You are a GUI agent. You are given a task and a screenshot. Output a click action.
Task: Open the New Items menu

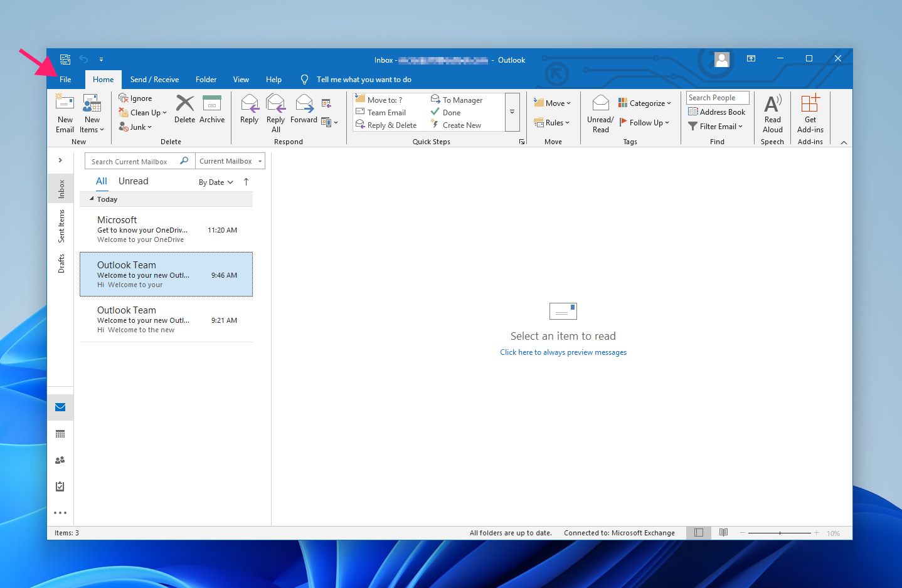pyautogui.click(x=92, y=113)
